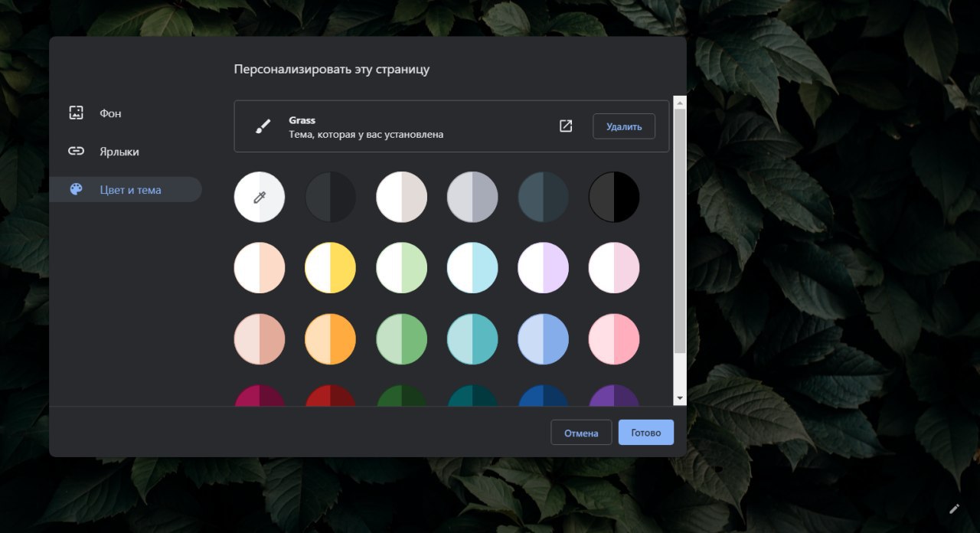The image size is (980, 533).
Task: Select the white and light pink swatch
Action: pos(614,268)
